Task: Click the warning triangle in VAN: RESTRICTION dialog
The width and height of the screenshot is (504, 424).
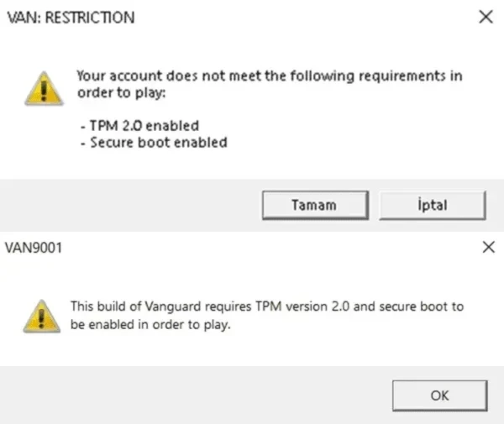Action: (x=44, y=88)
